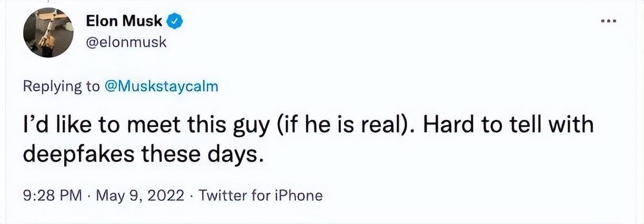Visit the @Muskstaycalm mention link
Image resolution: width=644 pixels, height=224 pixels.
[x=160, y=87]
